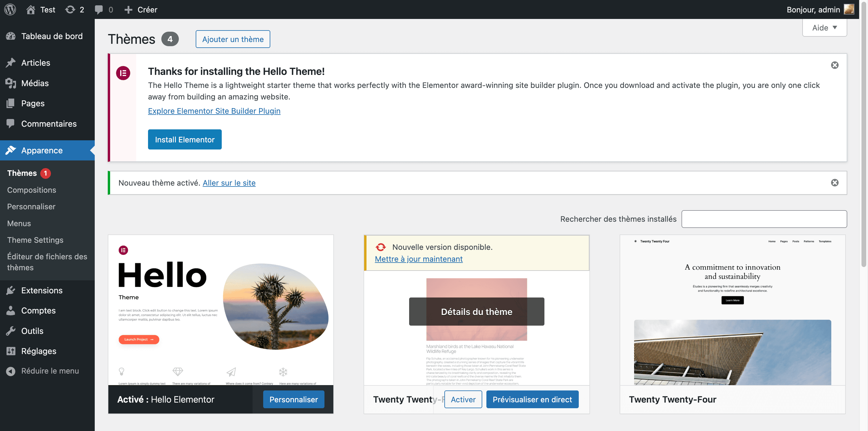Click Mettre à jour maintenant link
The height and width of the screenshot is (431, 868).
pyautogui.click(x=419, y=259)
